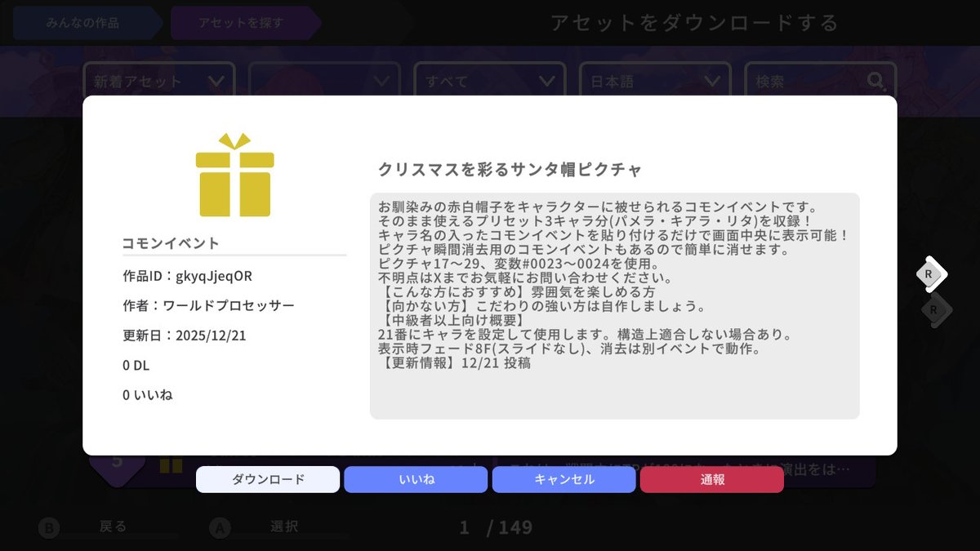Viewport: 980px width, 551px height.
Task: Click the yellow gift box asset icon
Action: pos(235,175)
